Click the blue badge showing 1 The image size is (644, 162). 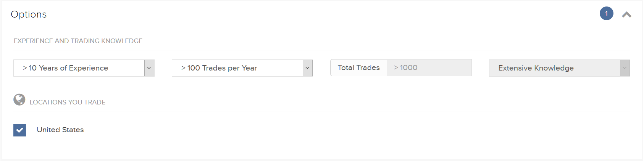(607, 13)
